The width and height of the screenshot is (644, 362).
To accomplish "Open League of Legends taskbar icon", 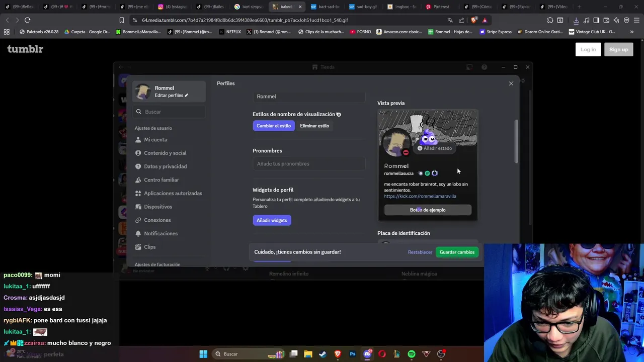I will pos(396,354).
